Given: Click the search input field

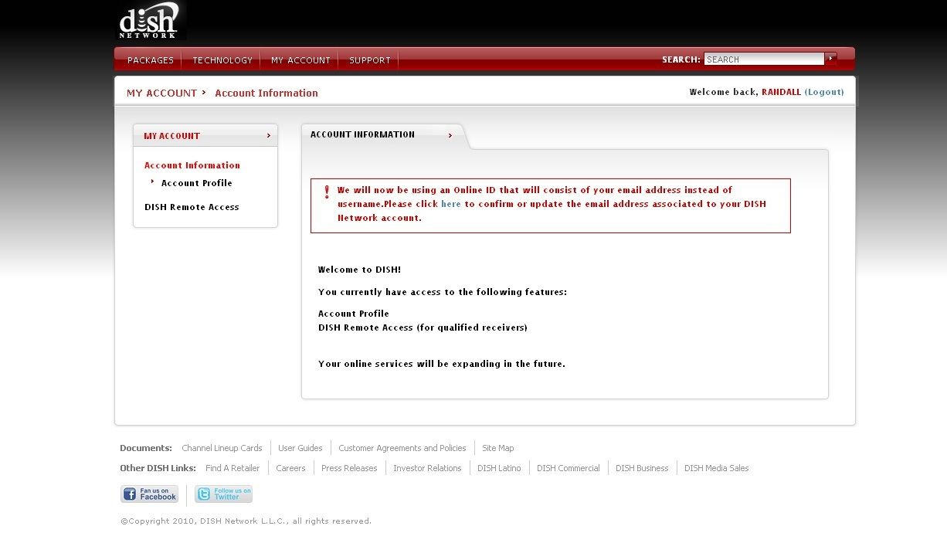Looking at the screenshot, I should [764, 59].
